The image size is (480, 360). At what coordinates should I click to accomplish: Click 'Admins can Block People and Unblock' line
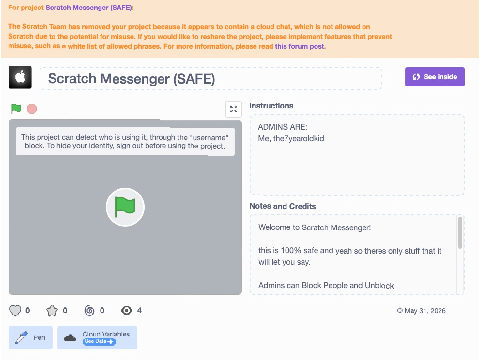326,285
